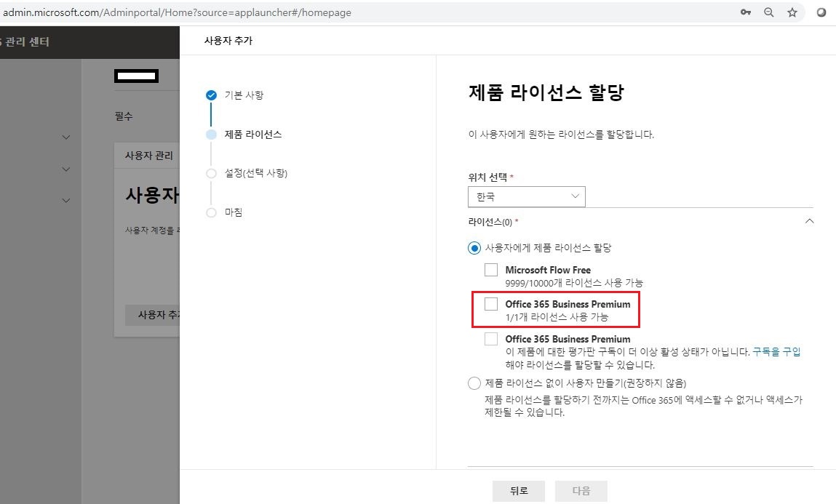Expand the third sidebar chevron in admin center

tap(66, 201)
